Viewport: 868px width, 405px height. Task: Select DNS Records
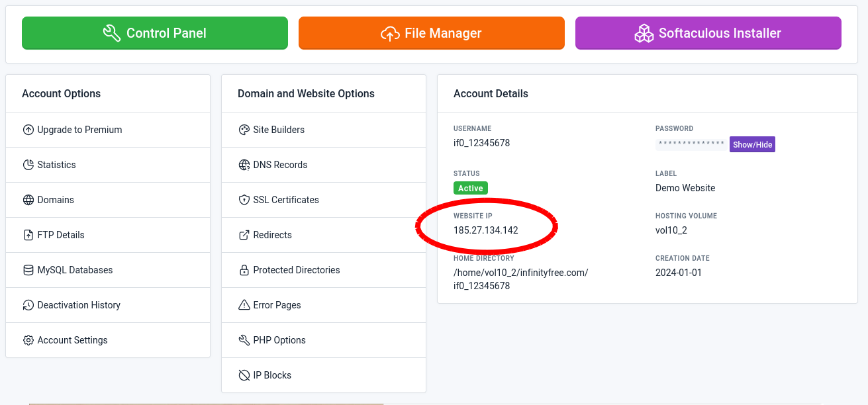(280, 165)
